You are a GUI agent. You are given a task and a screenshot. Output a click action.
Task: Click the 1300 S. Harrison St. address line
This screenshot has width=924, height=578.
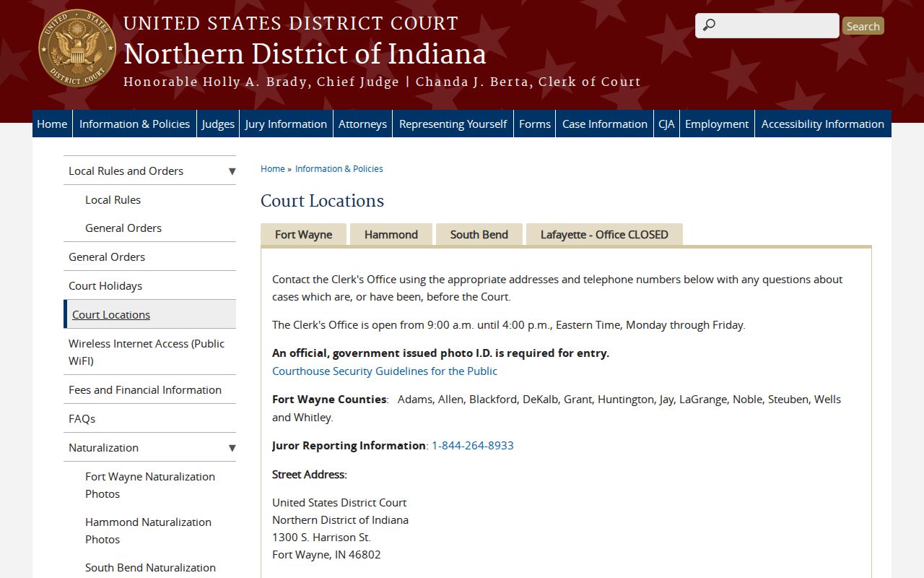[321, 537]
